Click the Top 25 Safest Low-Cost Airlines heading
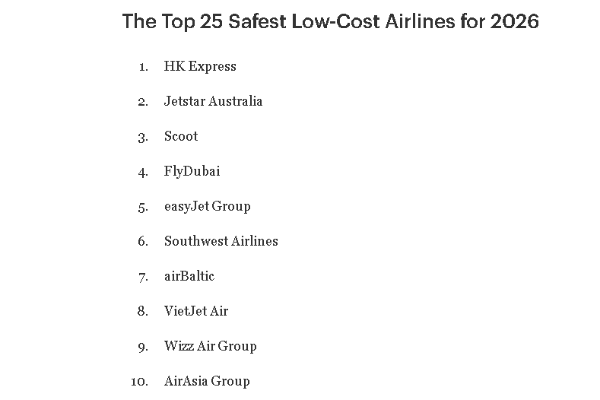 coord(330,21)
